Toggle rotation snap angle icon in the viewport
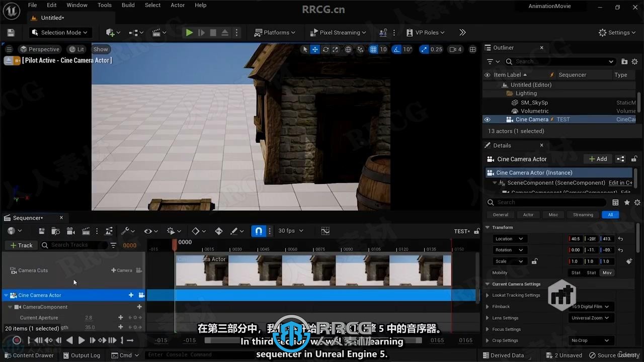This screenshot has height=362, width=644. [x=396, y=49]
